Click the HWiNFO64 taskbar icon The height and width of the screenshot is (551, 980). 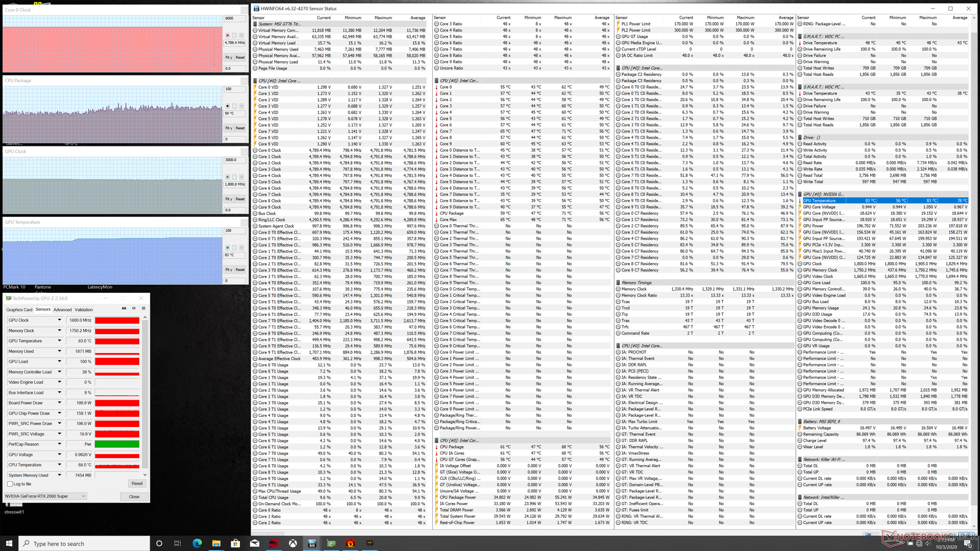coord(312,543)
